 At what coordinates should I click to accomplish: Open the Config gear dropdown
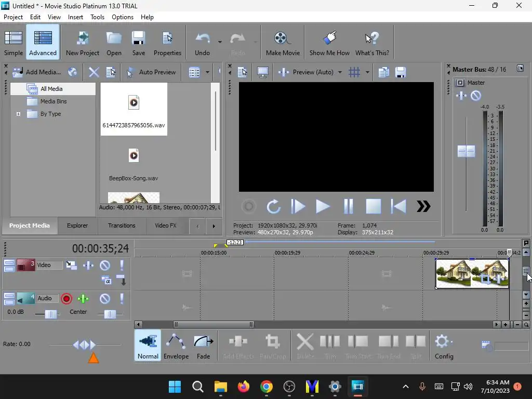[444, 345]
